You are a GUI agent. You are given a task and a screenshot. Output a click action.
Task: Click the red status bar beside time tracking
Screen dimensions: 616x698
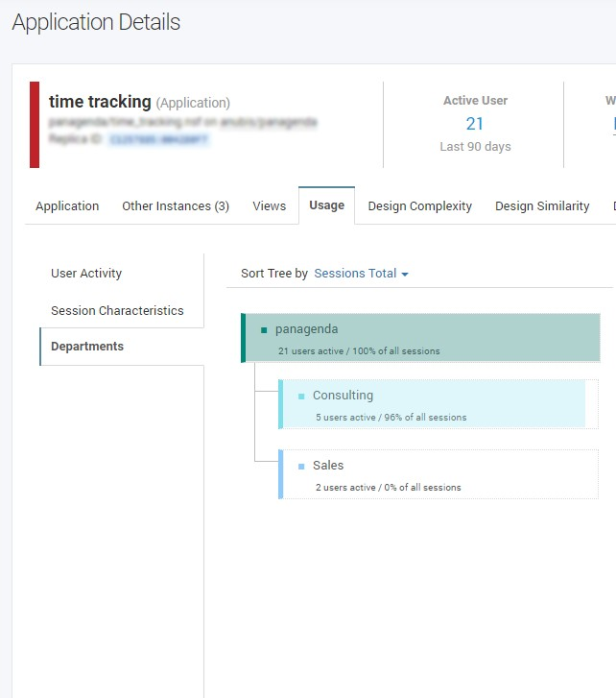[x=35, y=125]
